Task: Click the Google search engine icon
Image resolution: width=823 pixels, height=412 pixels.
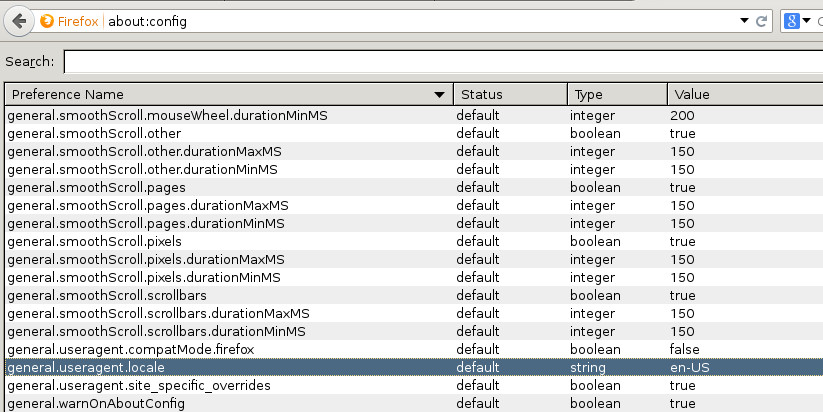Action: 792,21
